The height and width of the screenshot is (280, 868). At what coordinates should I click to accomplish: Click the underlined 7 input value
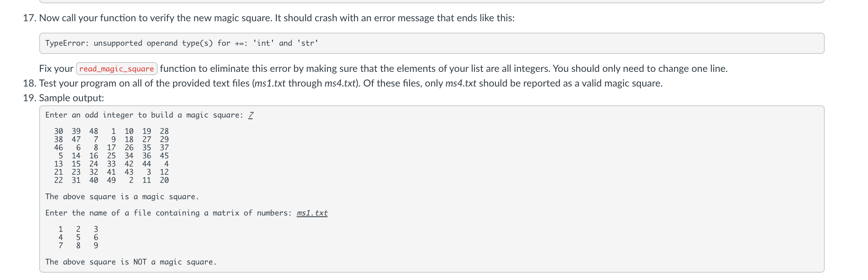point(251,115)
